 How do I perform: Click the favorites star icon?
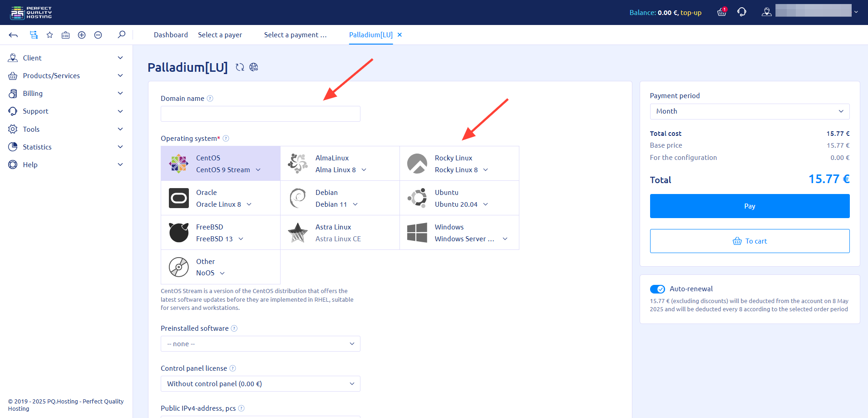click(50, 35)
